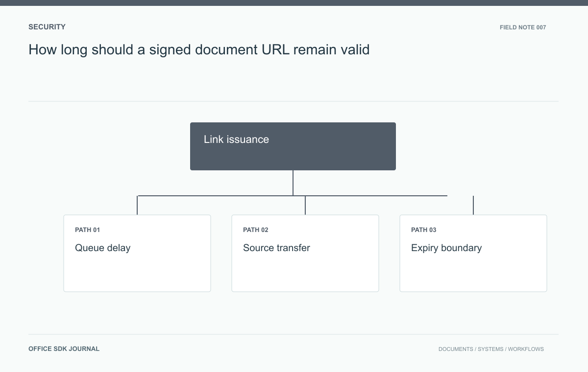Select the Source transfer text
The image size is (588, 372).
(276, 248)
